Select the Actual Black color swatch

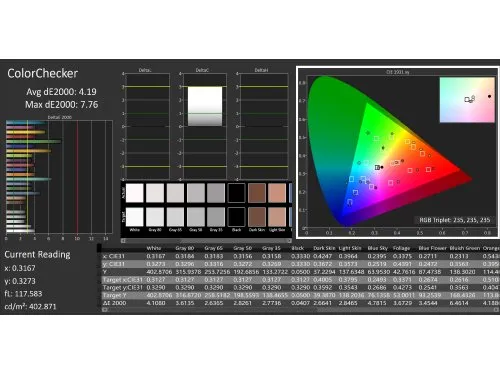(236, 193)
